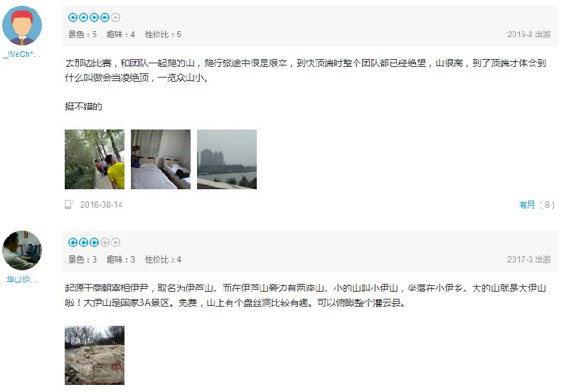This screenshot has height=392, width=569.
Task: Click the 2016-08-14 review date
Action: click(x=101, y=205)
